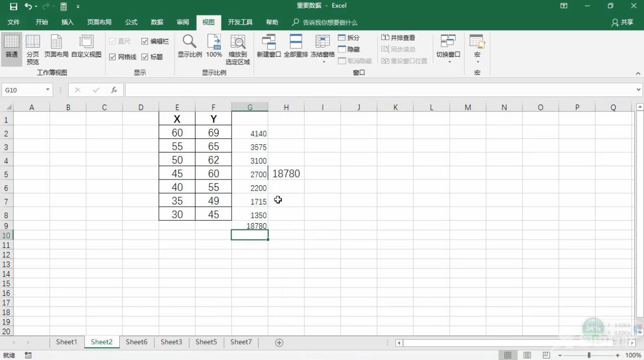
Task: Click Tell me what you want search box
Action: click(325, 22)
